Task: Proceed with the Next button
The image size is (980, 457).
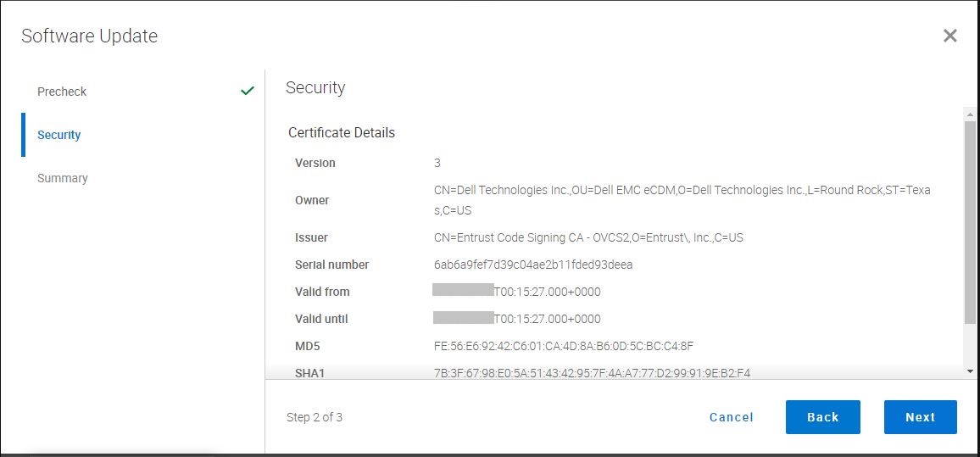Action: click(920, 417)
